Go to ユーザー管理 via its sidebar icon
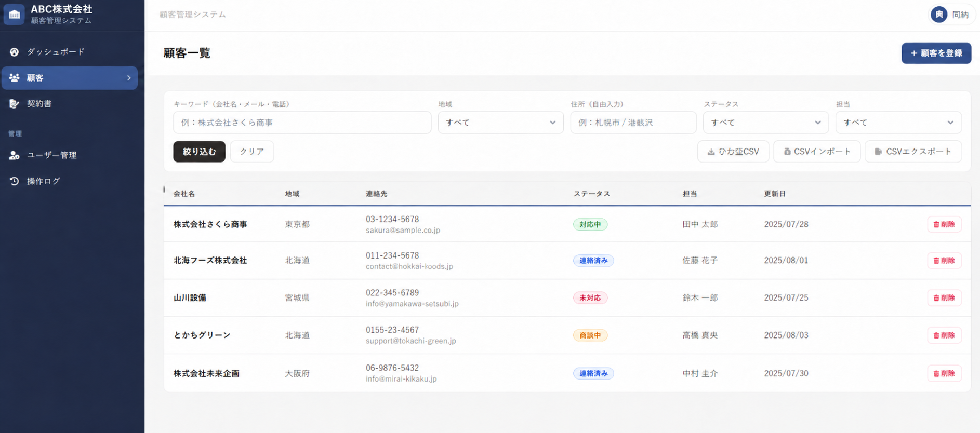The image size is (980, 433). click(14, 155)
